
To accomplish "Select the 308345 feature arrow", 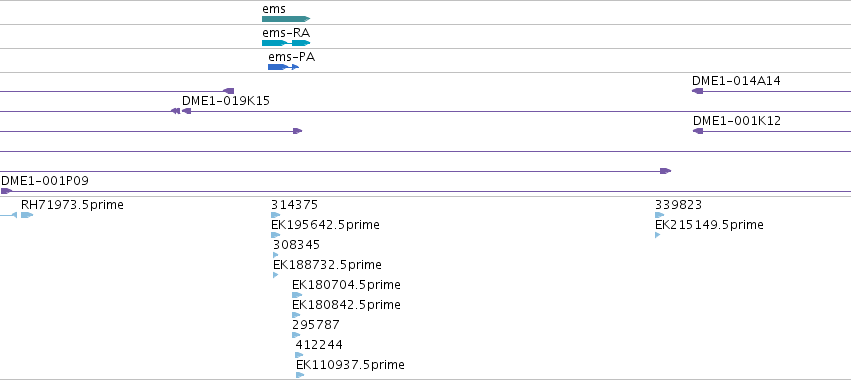I will (x=276, y=255).
